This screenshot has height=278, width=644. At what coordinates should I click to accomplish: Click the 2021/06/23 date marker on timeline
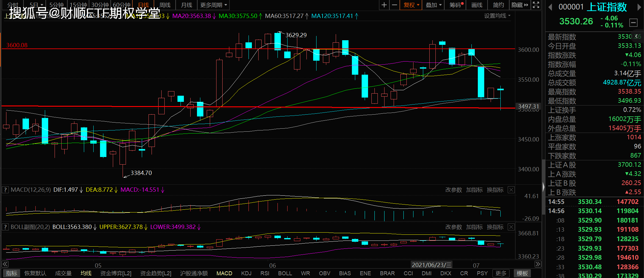point(431,265)
